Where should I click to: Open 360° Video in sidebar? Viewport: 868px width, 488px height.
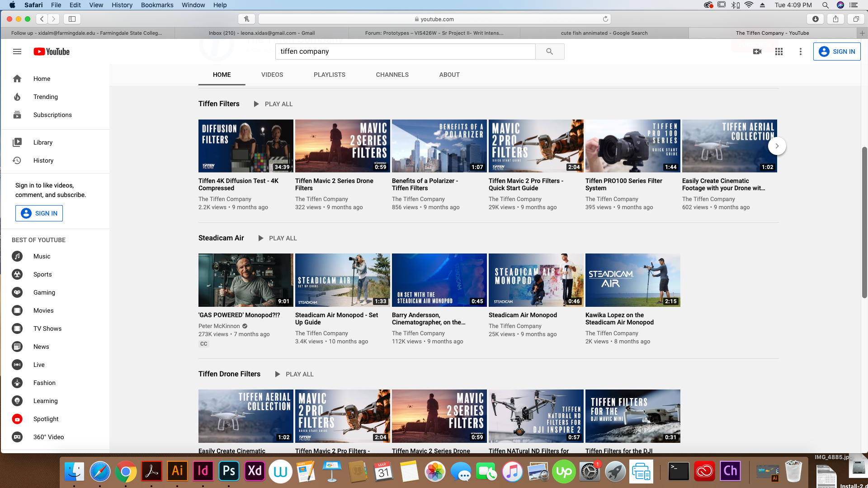[55, 437]
